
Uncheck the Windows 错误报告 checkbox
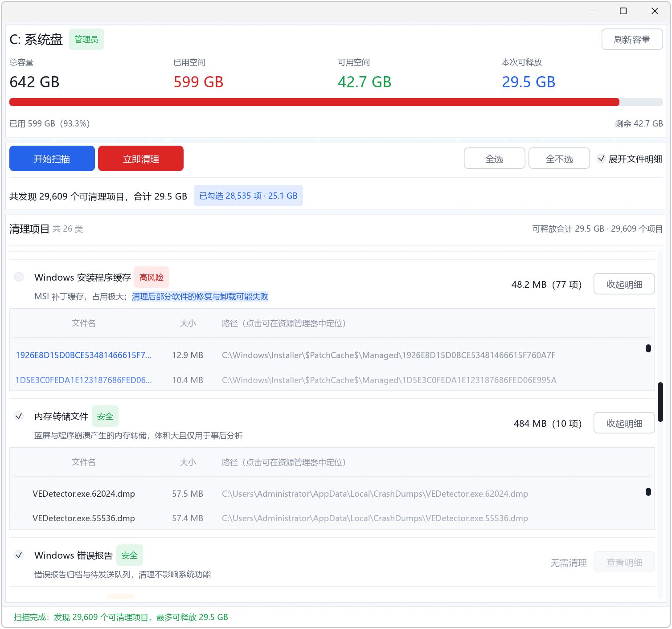click(19, 555)
